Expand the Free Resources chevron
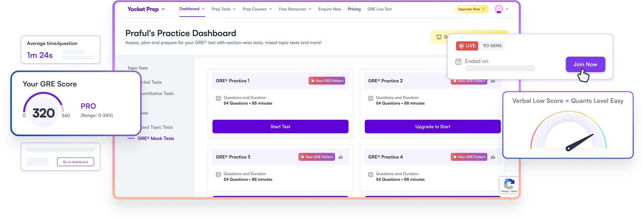 point(310,9)
